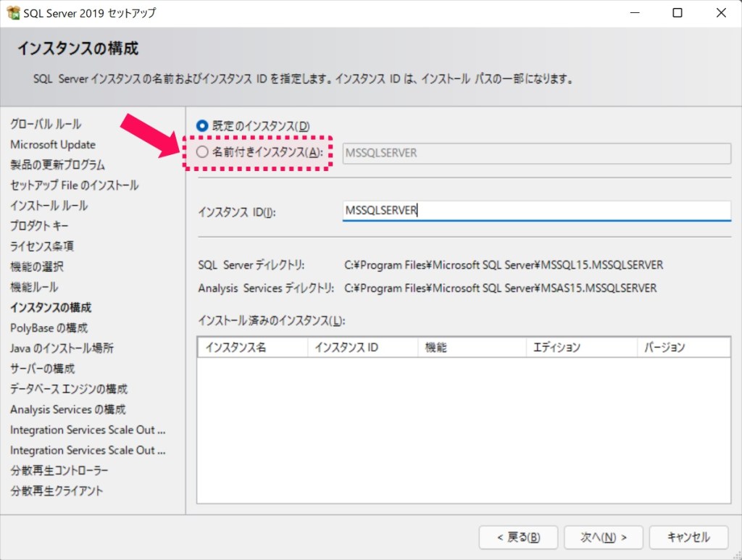The width and height of the screenshot is (742, 560).
Task: Select the bold インスタンスの構成 step
Action: 51,307
